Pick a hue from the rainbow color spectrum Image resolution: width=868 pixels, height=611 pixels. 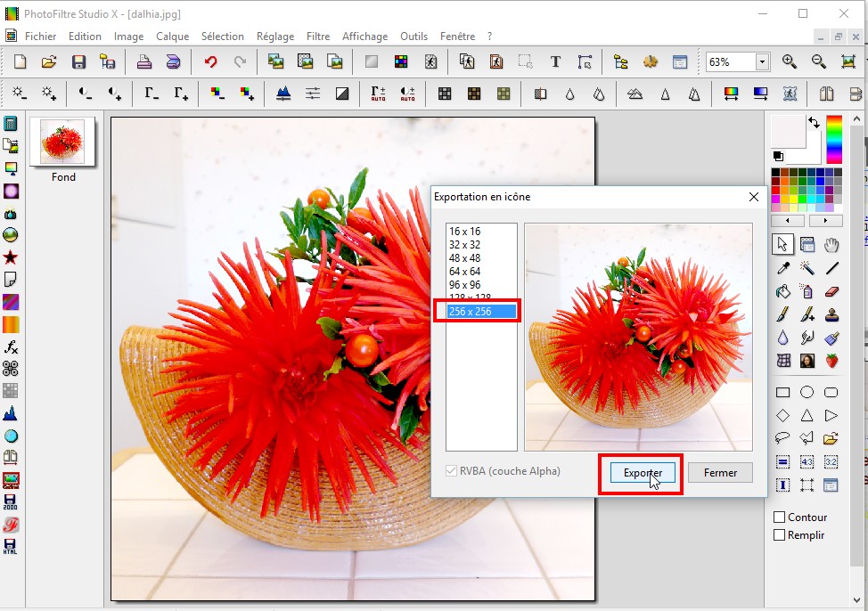click(x=833, y=138)
